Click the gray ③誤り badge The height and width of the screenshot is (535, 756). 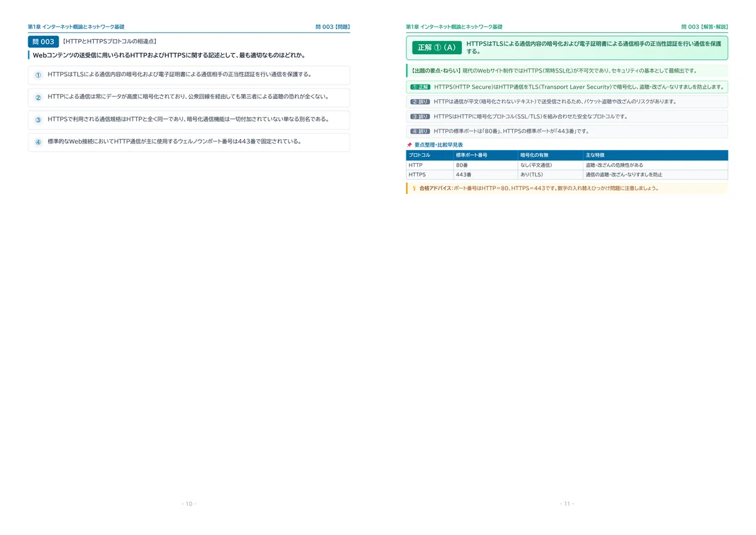[x=419, y=117]
